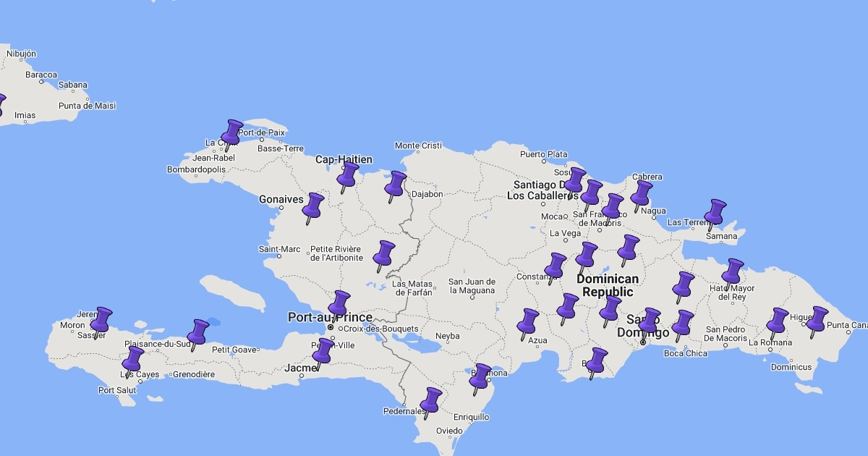Select the pin near Plaisance-du-Sud

point(198,333)
